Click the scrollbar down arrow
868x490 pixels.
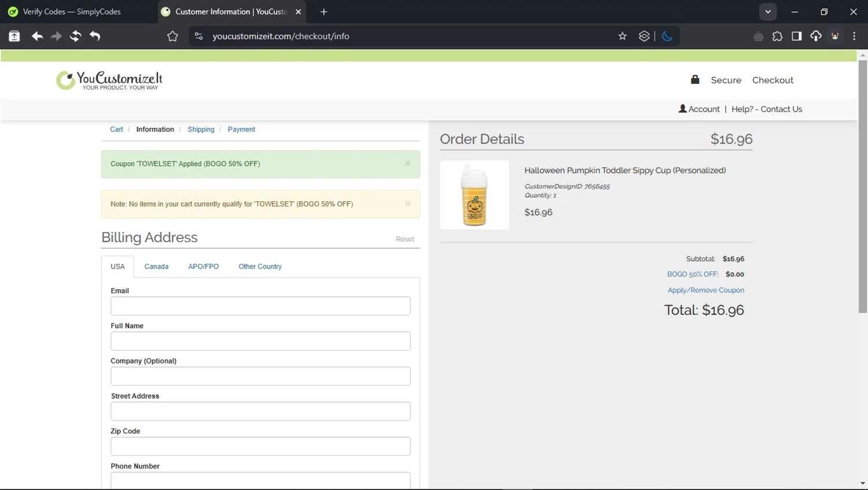(863, 483)
